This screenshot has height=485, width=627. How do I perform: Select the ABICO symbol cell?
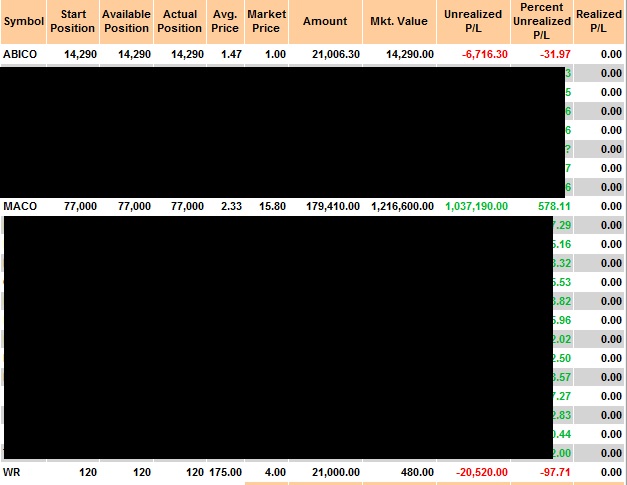click(x=20, y=54)
